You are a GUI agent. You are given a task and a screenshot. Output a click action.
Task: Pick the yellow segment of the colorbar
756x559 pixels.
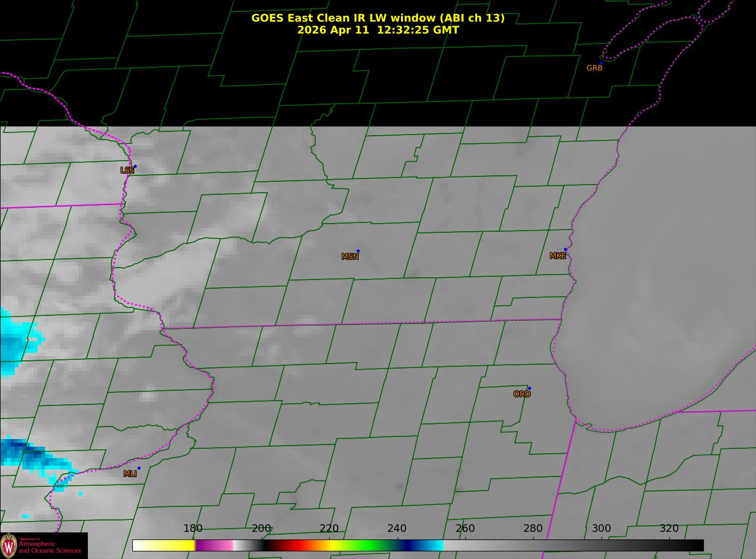point(168,545)
